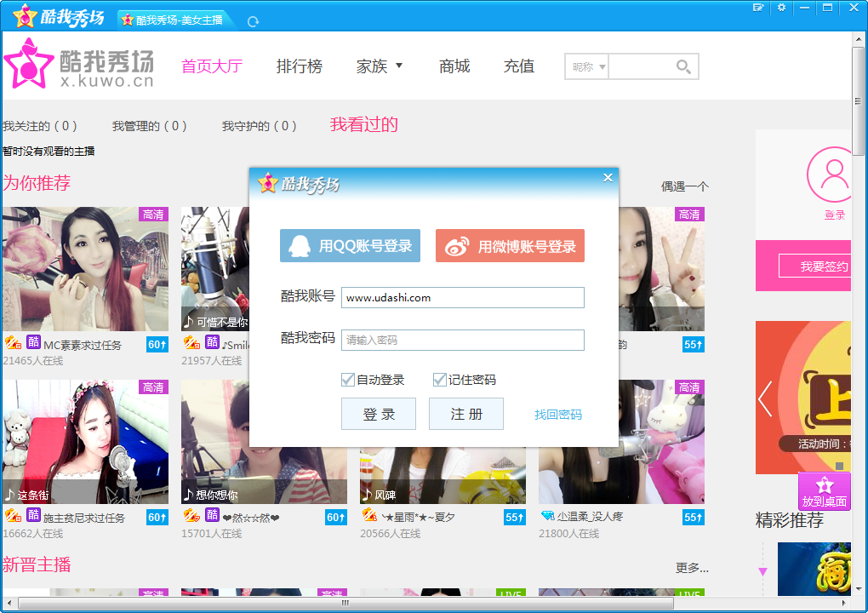
Task: Click the 登 录 button in dialog
Action: (379, 414)
